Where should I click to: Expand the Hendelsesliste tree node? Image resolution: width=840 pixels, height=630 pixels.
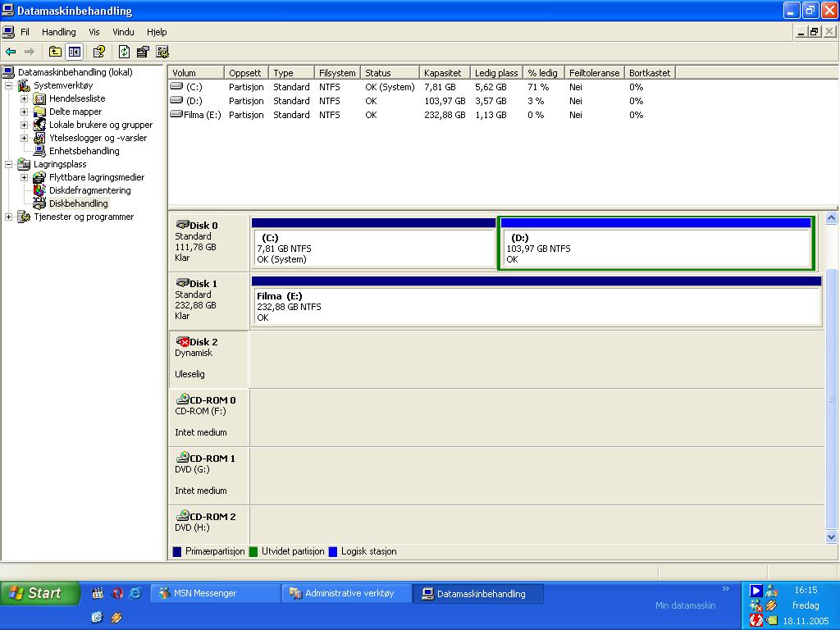coord(25,98)
